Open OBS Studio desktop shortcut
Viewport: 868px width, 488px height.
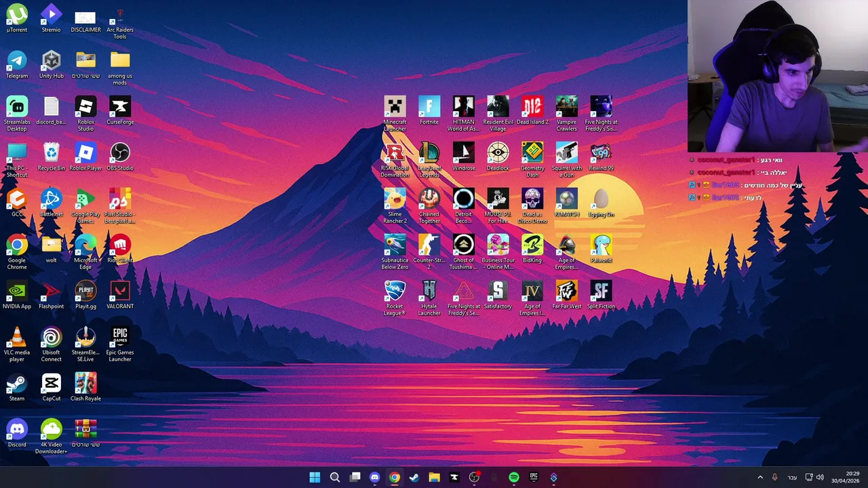[x=120, y=157]
